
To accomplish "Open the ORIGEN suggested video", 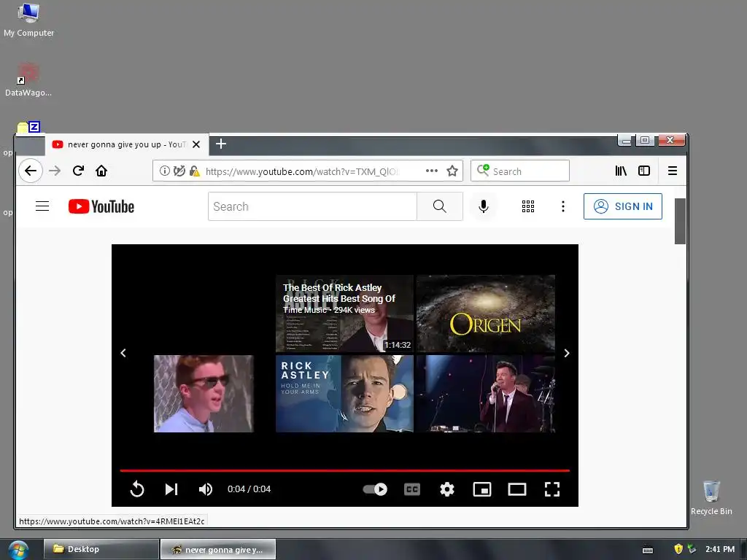I will (x=486, y=314).
